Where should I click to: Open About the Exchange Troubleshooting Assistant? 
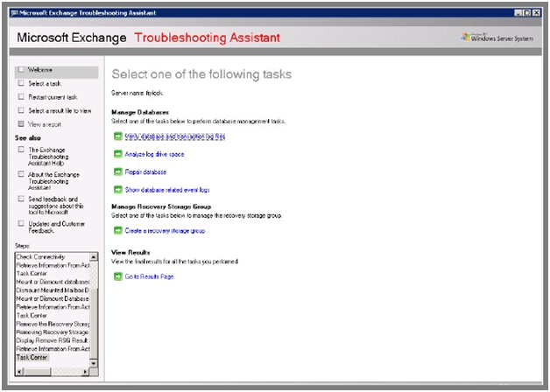53,181
